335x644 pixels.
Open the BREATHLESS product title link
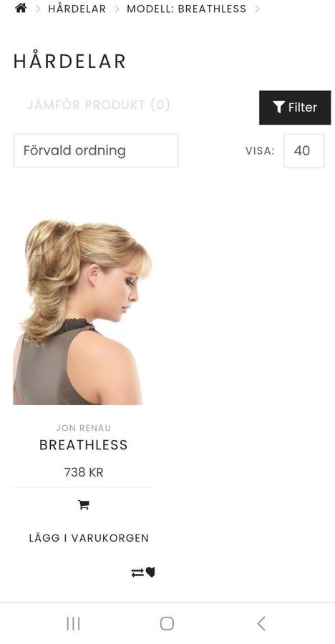click(x=84, y=445)
